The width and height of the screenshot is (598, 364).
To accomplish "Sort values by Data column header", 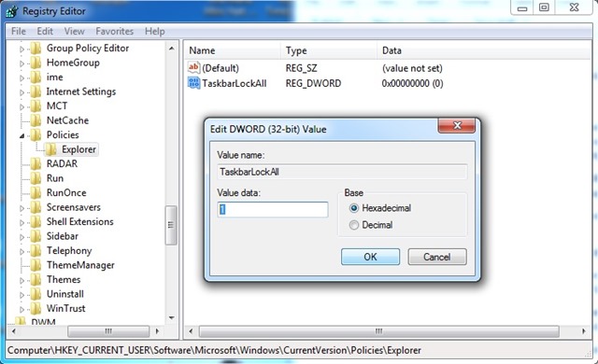I will pos(485,50).
